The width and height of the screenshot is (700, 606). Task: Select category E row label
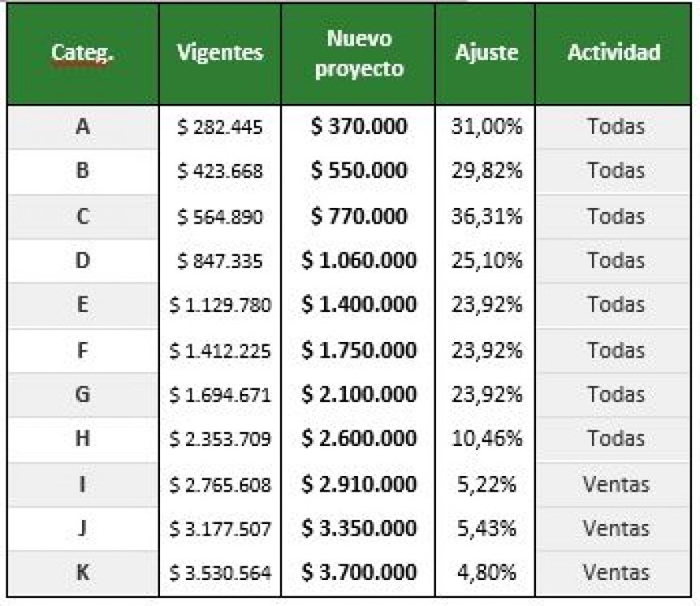coord(83,305)
